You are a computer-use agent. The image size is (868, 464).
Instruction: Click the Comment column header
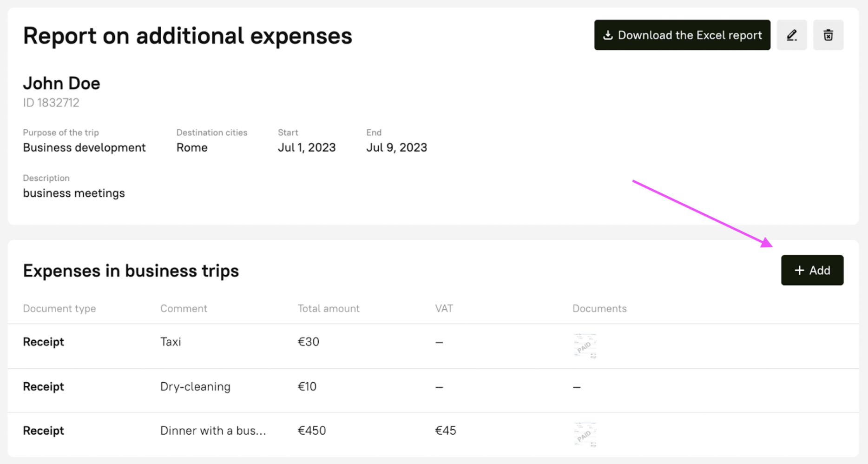[184, 309]
